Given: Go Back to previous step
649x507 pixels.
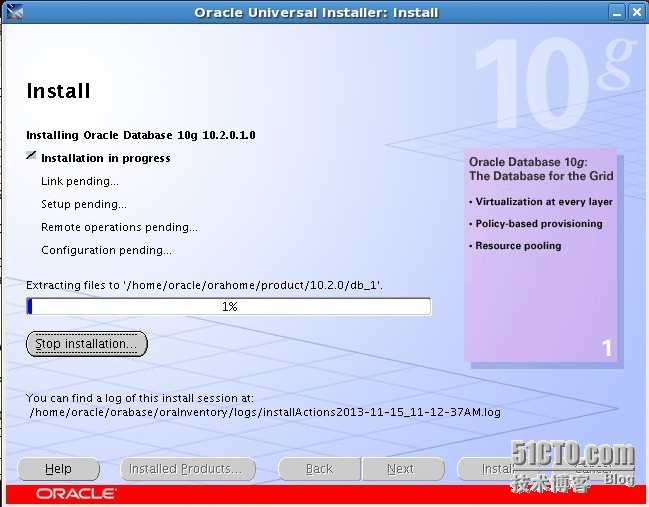Looking at the screenshot, I should pos(320,469).
